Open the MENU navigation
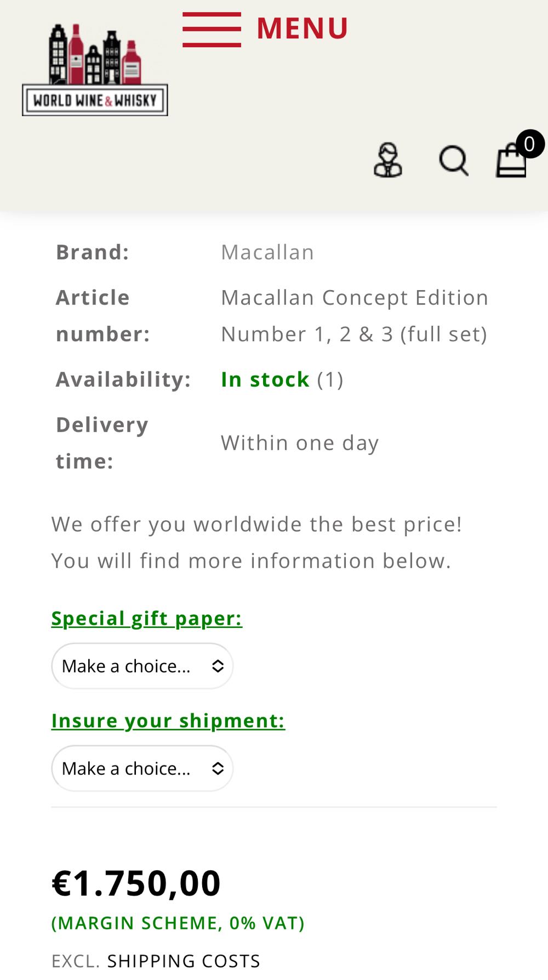548x980 pixels. coord(302,27)
